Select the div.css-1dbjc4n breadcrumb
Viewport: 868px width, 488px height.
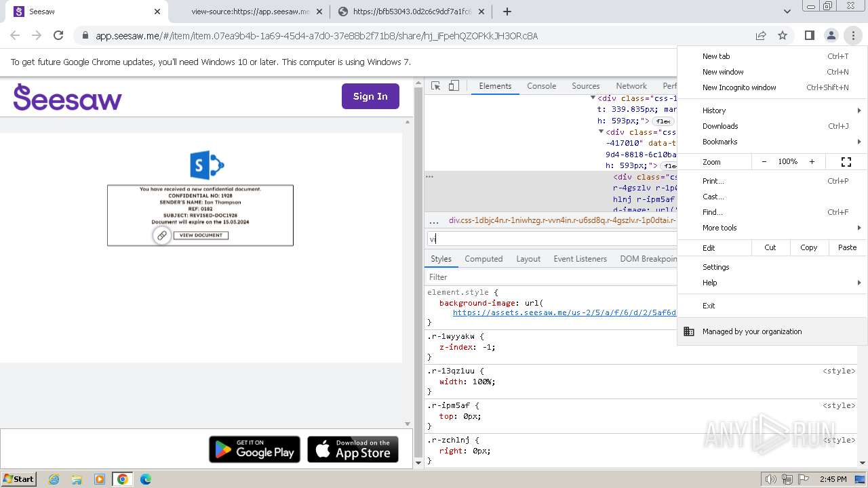562,221
